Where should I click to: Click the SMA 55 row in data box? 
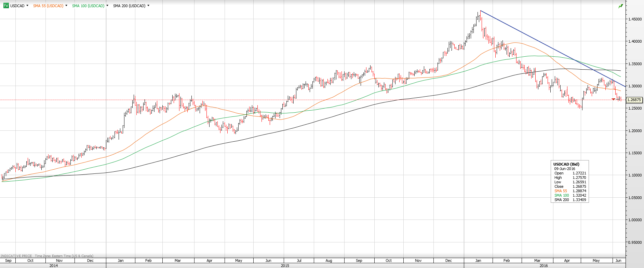(561, 191)
